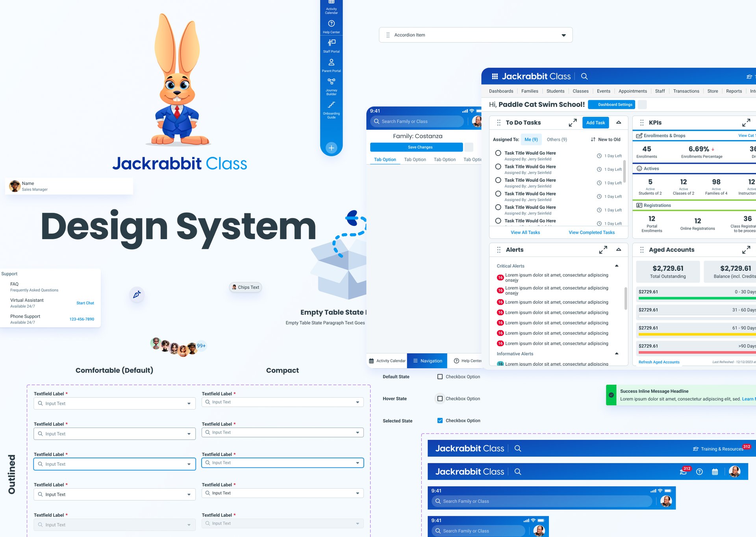Open the Students menu
Image resolution: width=756 pixels, height=537 pixels.
coord(555,91)
